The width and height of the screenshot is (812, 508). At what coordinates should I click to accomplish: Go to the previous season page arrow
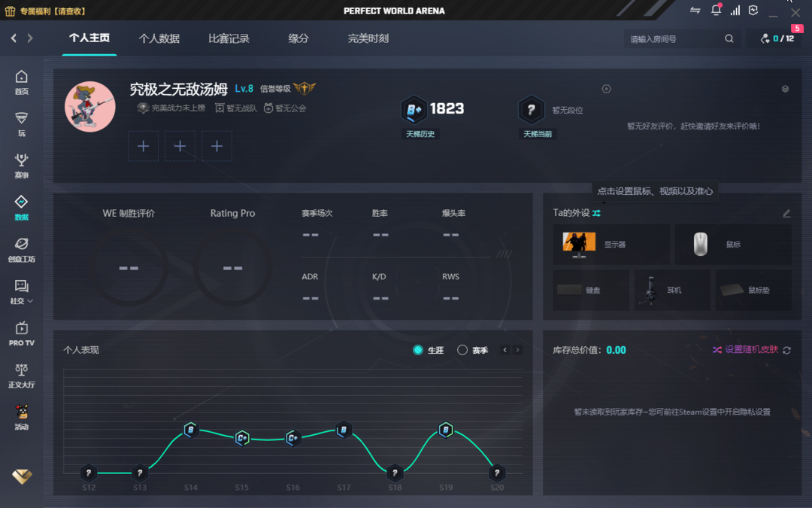[x=505, y=350]
